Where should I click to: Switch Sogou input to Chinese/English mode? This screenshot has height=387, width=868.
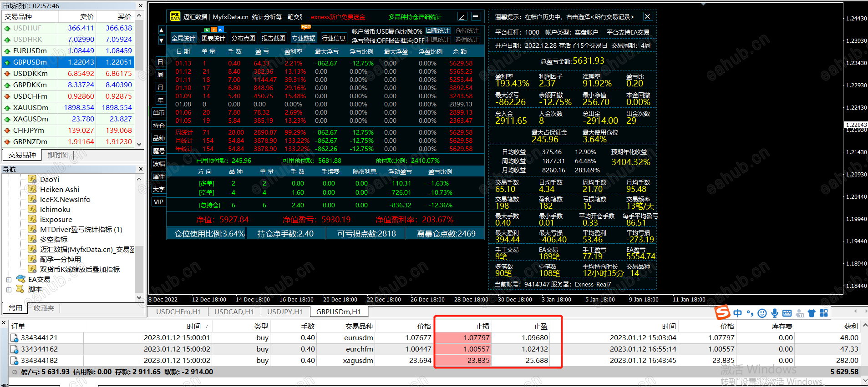[738, 313]
